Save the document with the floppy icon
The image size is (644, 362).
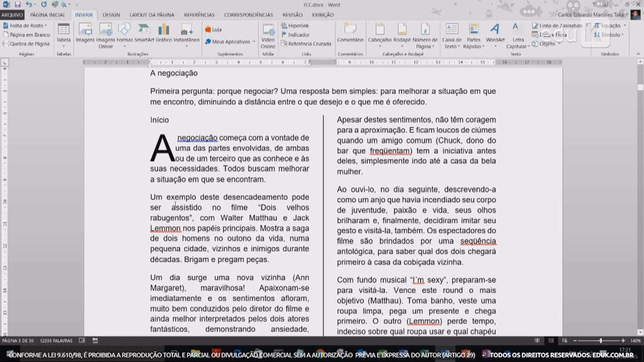[18, 5]
